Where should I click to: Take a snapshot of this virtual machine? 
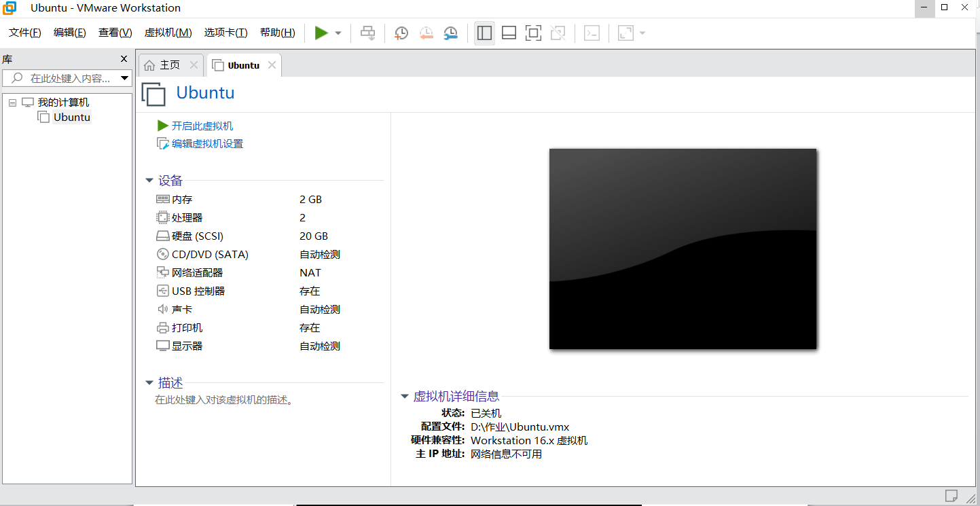point(401,33)
